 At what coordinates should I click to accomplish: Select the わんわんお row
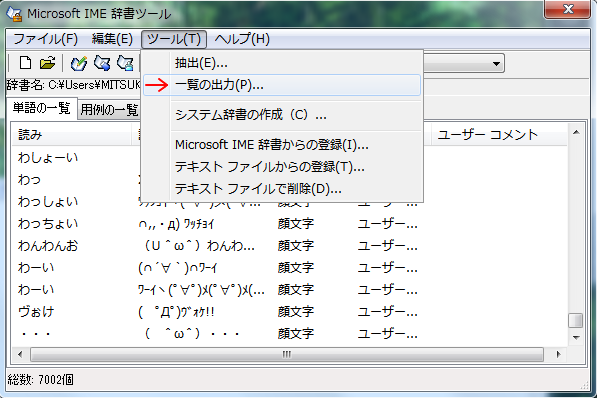(289, 246)
